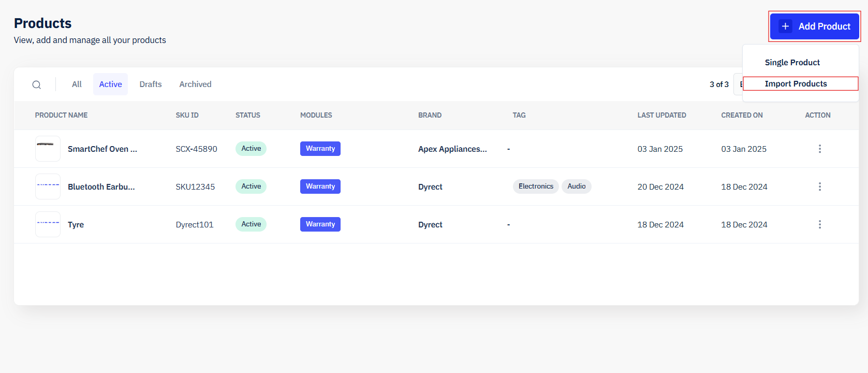Open Bluetooth Earbu... product name

101,187
